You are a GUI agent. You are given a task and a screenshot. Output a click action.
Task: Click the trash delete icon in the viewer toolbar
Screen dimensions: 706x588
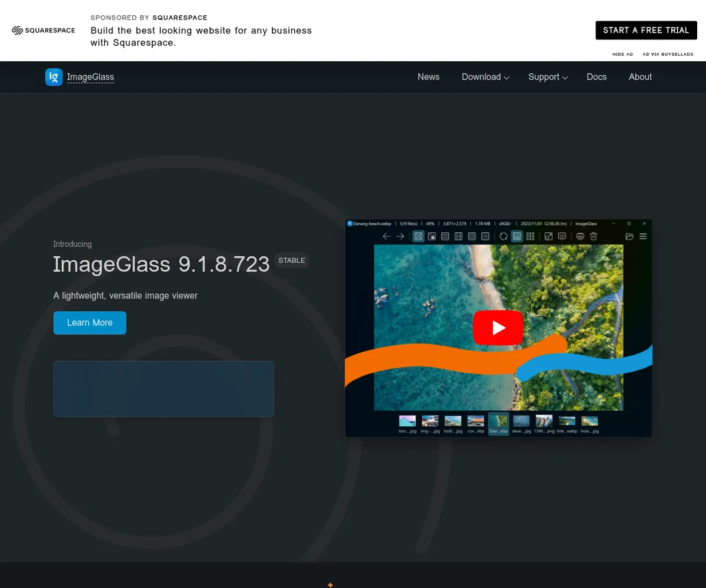click(594, 236)
